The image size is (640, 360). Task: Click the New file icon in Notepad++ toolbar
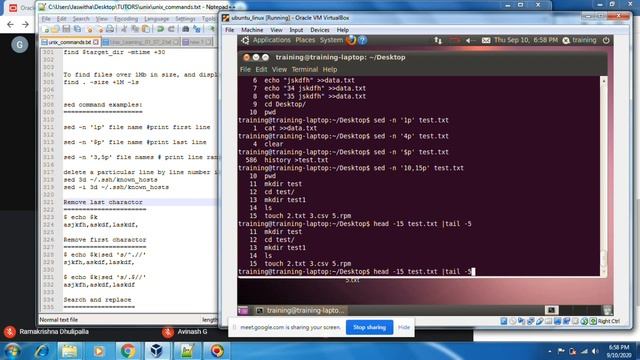[x=45, y=29]
